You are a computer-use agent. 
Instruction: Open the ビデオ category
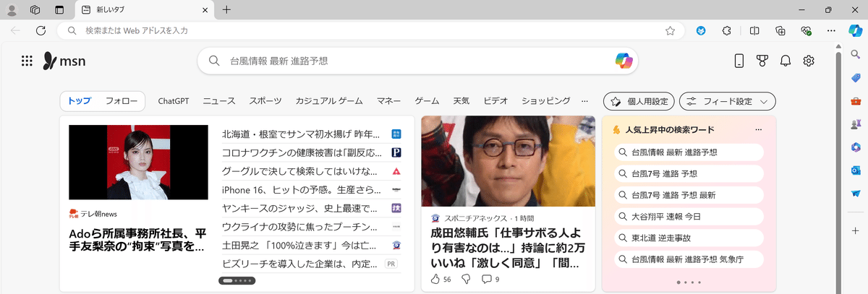pos(495,101)
